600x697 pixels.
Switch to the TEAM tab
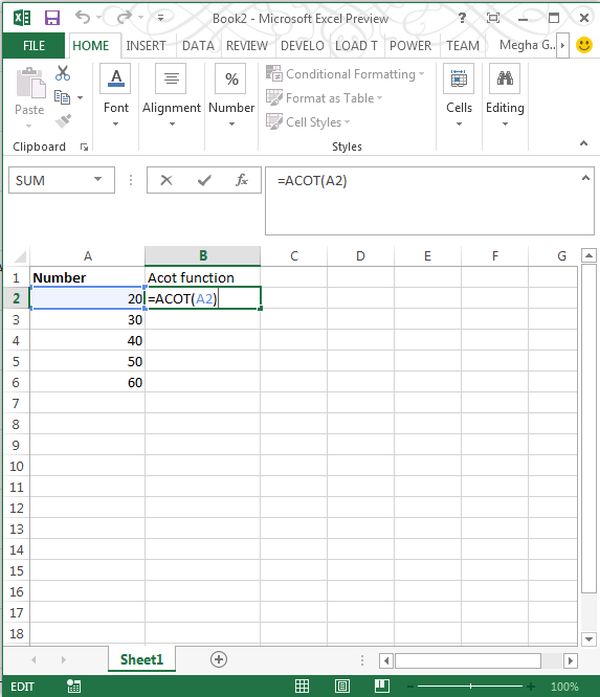tap(463, 45)
